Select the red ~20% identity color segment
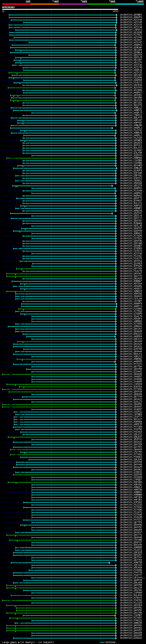 pyautogui.click(x=16, y=4)
